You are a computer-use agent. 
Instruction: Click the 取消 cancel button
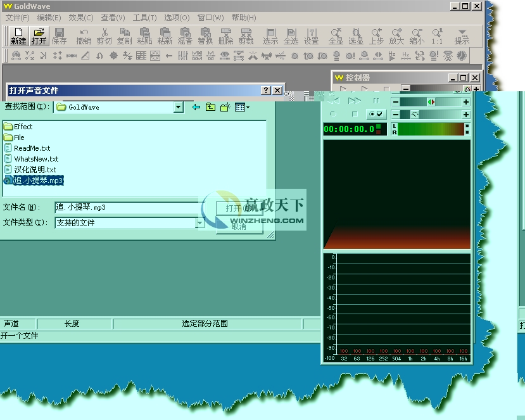(x=239, y=227)
